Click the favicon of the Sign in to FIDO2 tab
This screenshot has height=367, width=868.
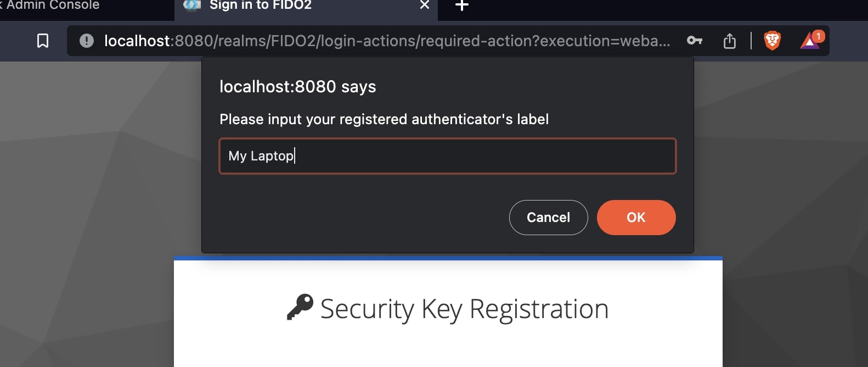click(192, 5)
